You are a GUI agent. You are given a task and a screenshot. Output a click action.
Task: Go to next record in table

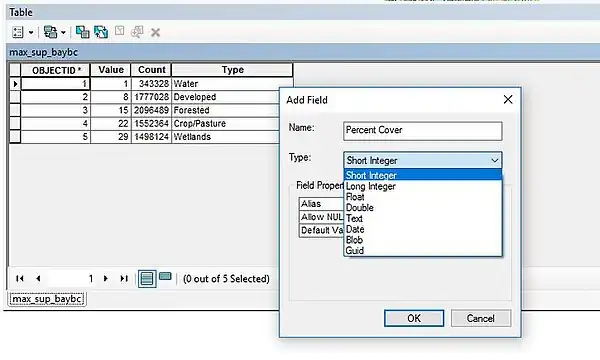pyautogui.click(x=106, y=279)
